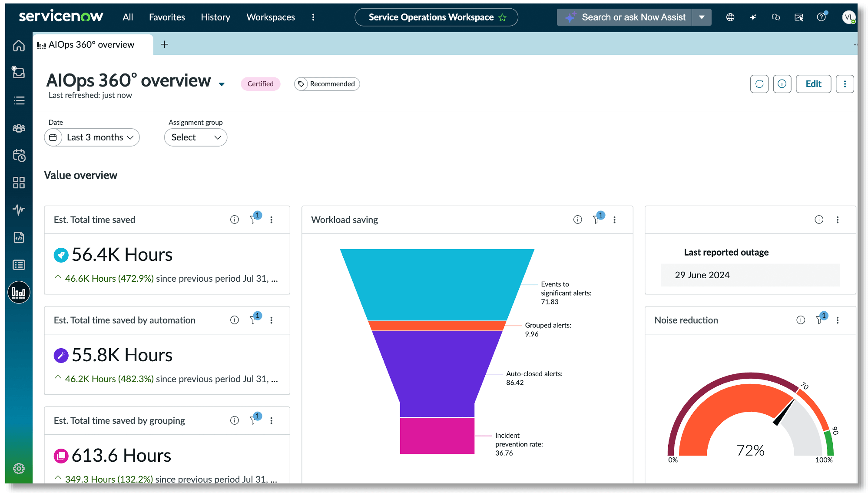Open the settings gear in the sidebar

coord(19,469)
